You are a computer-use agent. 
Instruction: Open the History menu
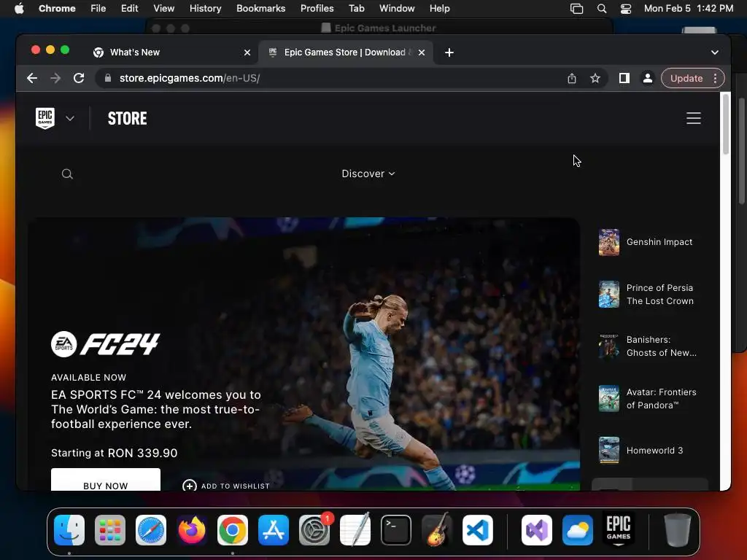tap(205, 8)
